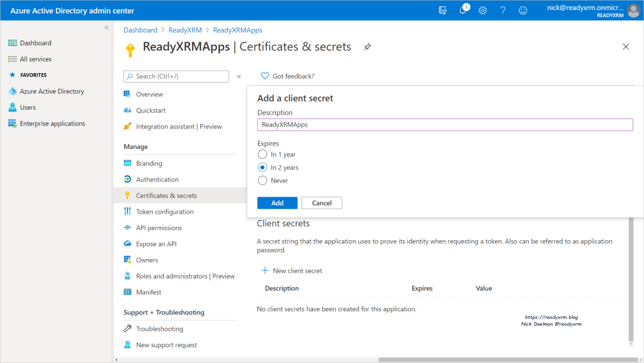
Task: Open the notifications bell icon
Action: pos(463,11)
